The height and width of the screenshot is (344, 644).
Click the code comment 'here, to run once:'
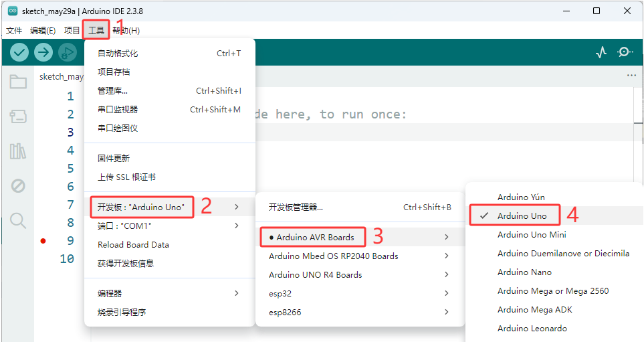click(341, 114)
